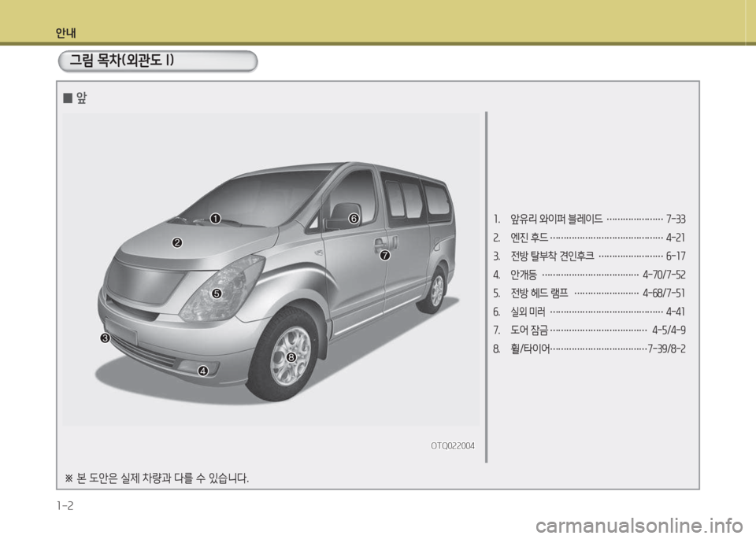The width and height of the screenshot is (756, 539).
Task: Click callout marker 1 on the windshield wiper
Action: click(x=215, y=219)
